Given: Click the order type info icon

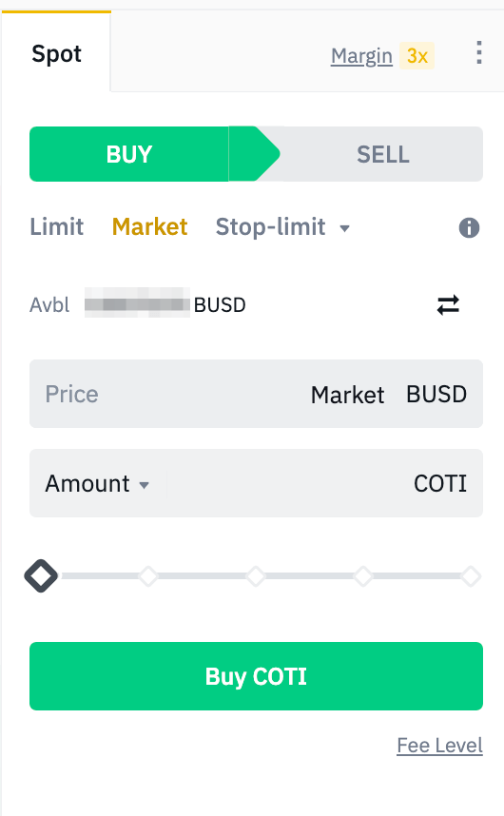Looking at the screenshot, I should click(x=469, y=227).
